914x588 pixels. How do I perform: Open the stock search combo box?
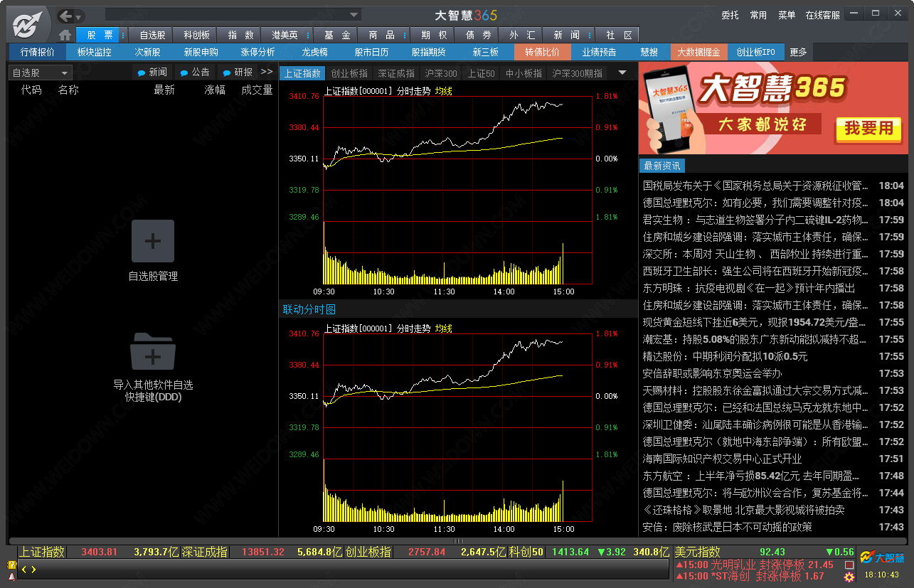click(x=233, y=15)
